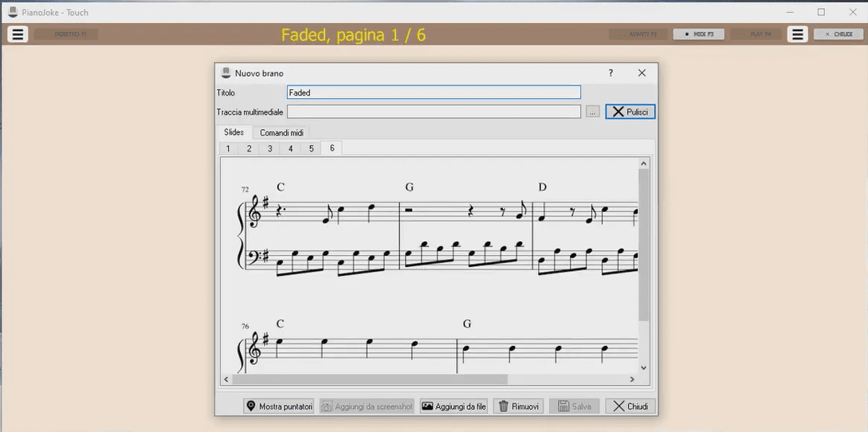Click the camera icon on Aggiungi da screenshot
This screenshot has width=868, height=432.
(x=327, y=406)
